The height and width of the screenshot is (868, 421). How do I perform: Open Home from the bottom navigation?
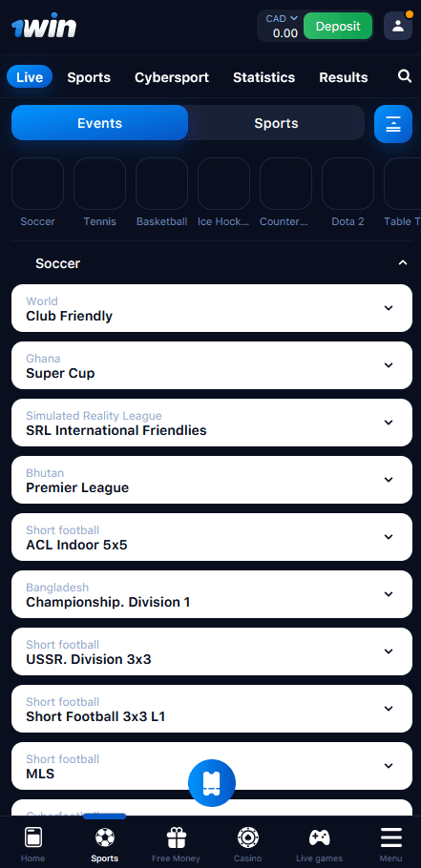pos(32,844)
